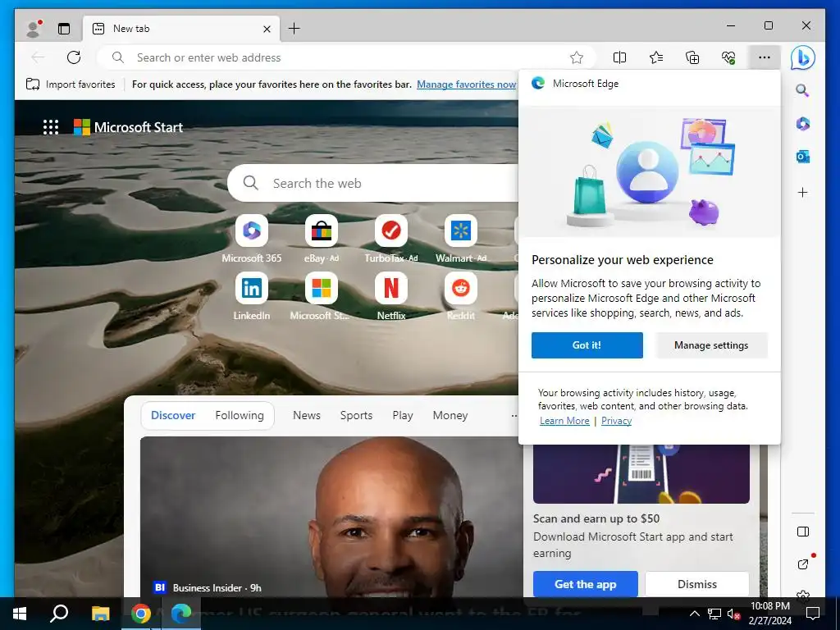This screenshot has width=840, height=630.
Task: Open Windows taskbar search
Action: (59, 614)
